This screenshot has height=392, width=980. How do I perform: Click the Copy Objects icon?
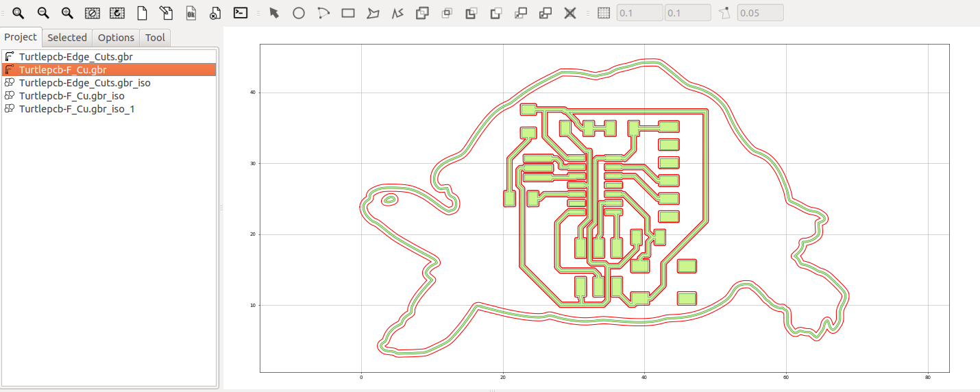(546, 12)
